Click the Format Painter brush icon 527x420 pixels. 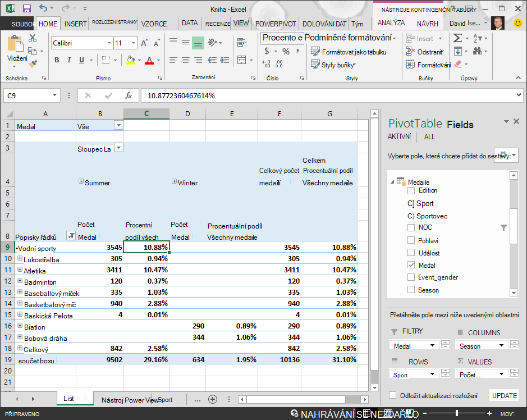click(33, 63)
